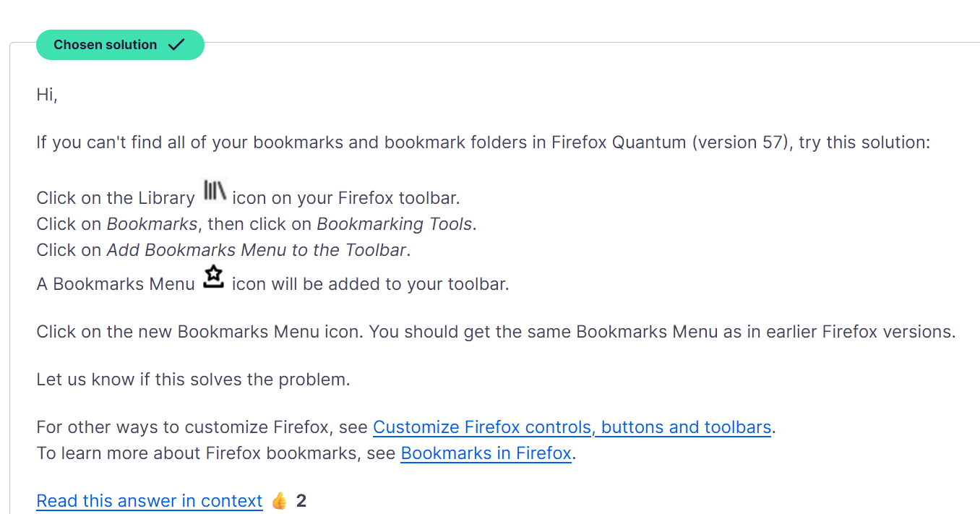The height and width of the screenshot is (514, 980).
Task: Click the italic text Bookmarking Tools
Action: tap(395, 224)
